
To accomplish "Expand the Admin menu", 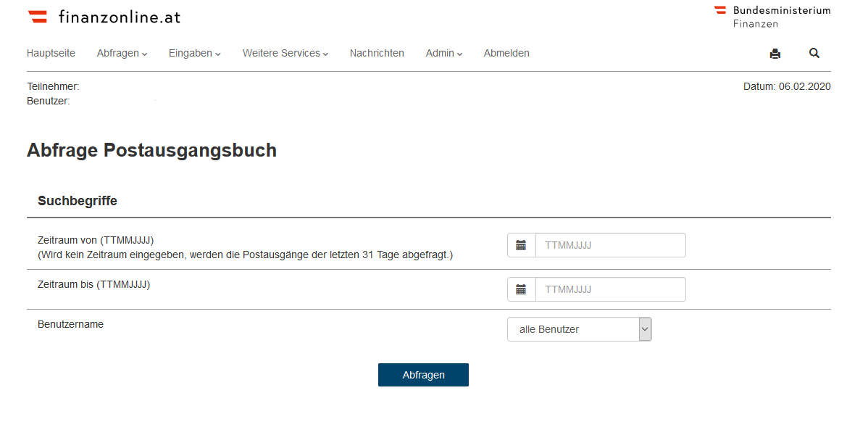I will 443,53.
